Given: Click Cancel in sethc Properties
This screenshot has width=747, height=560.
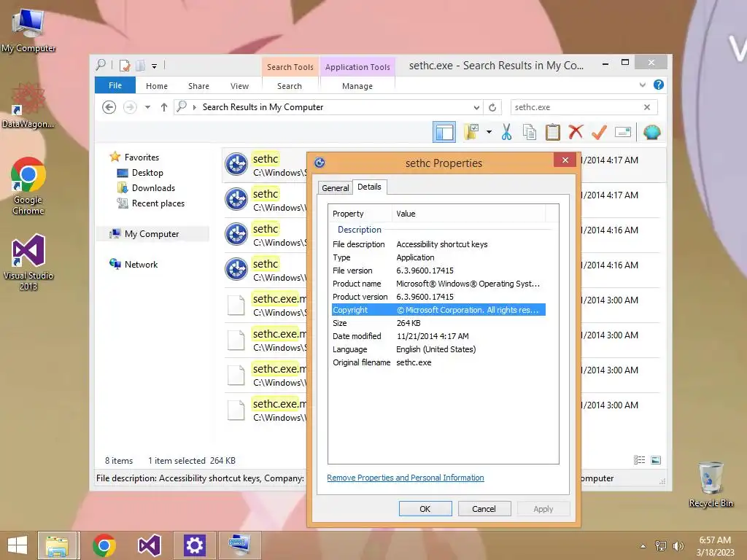Looking at the screenshot, I should pyautogui.click(x=484, y=508).
